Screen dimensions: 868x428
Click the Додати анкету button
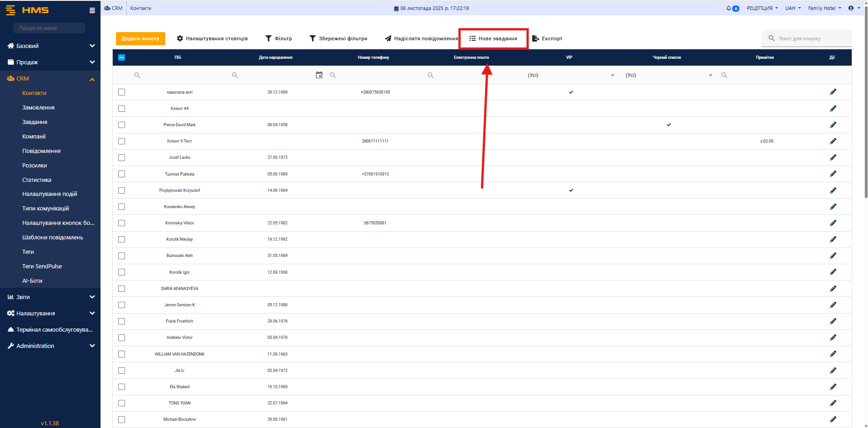point(140,38)
